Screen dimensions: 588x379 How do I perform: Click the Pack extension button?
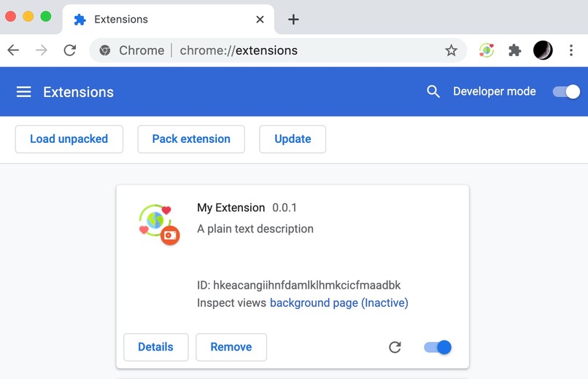[x=191, y=139]
